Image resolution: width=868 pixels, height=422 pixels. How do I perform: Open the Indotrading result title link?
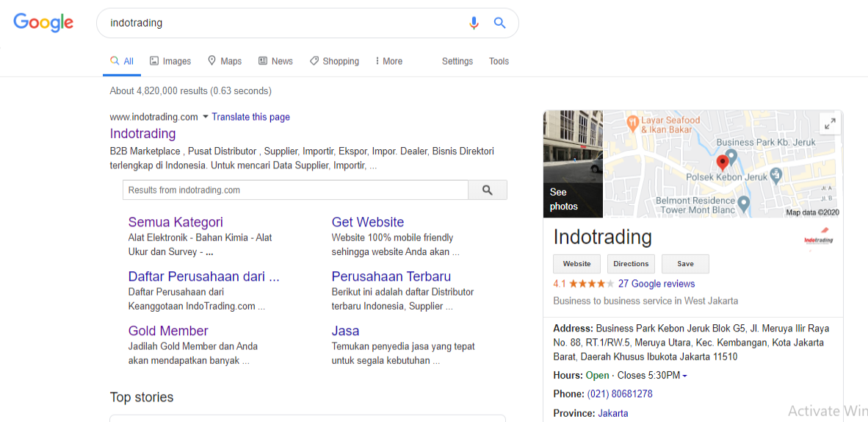142,134
